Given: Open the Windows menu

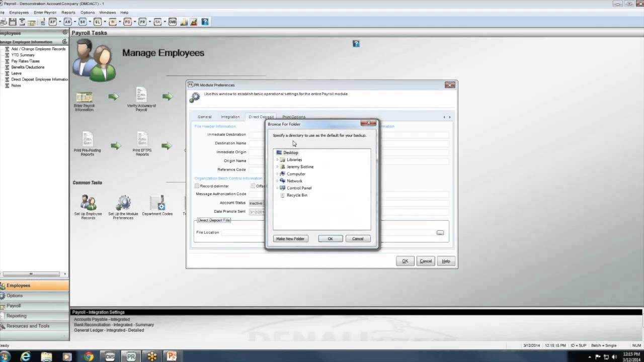Looking at the screenshot, I should tap(107, 12).
